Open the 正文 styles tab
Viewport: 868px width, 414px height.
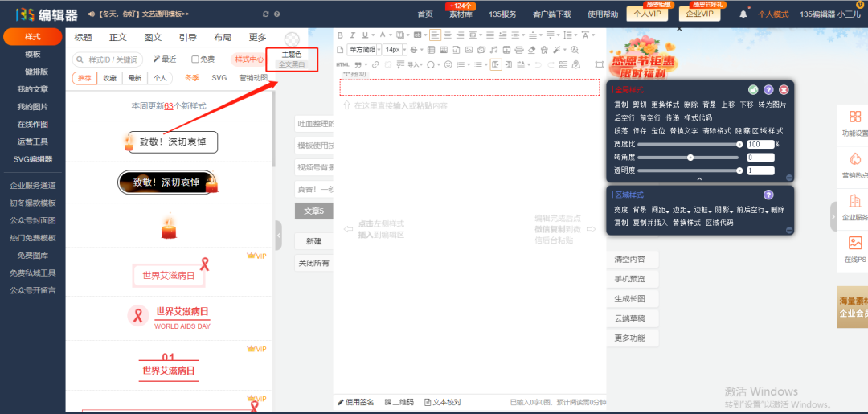tap(118, 38)
